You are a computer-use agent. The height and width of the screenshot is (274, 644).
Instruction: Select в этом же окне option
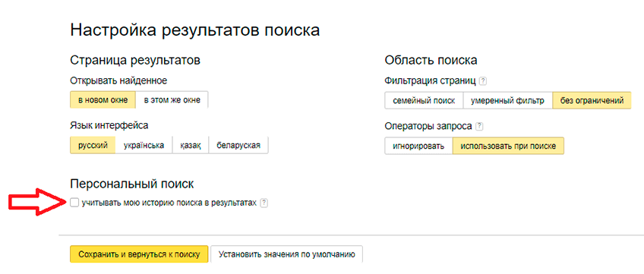pos(172,100)
